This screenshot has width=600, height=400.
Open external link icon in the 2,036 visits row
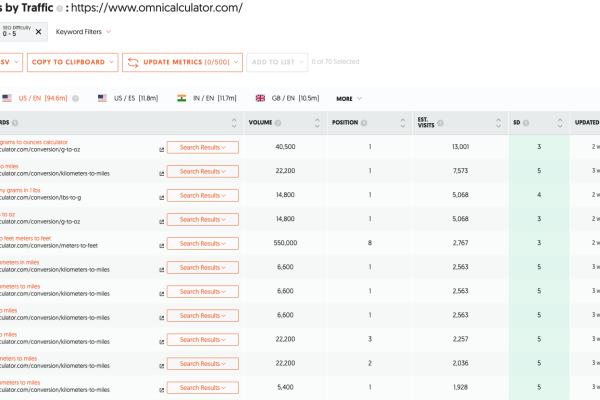pos(161,366)
